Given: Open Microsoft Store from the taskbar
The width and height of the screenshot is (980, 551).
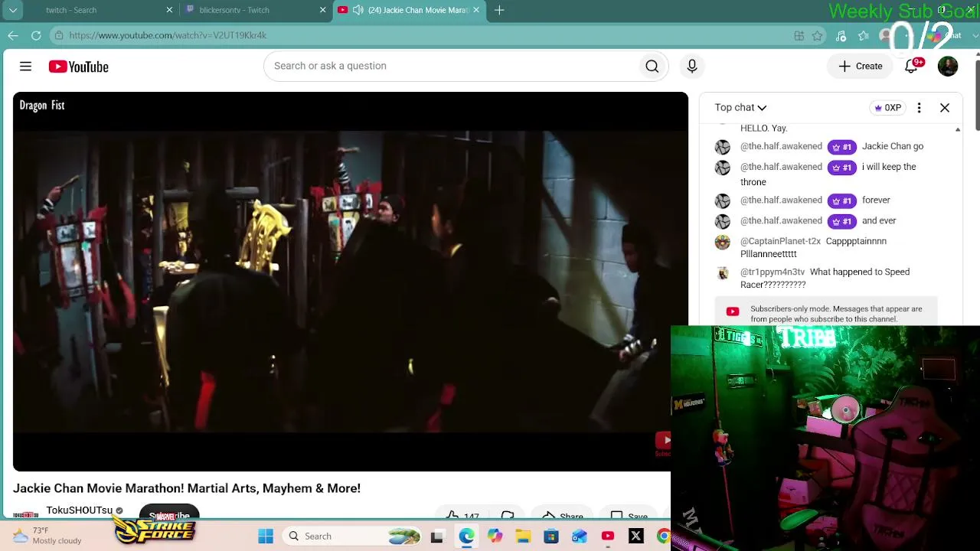Looking at the screenshot, I should tap(551, 536).
